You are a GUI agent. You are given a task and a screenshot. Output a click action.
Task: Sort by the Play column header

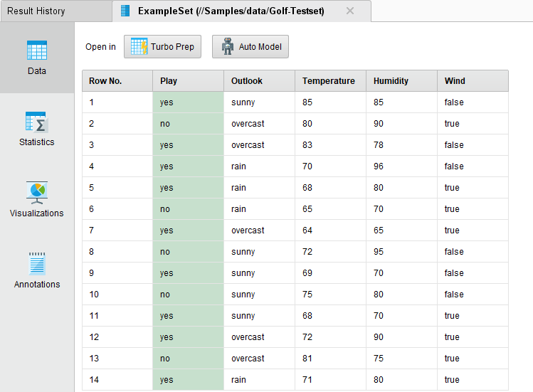188,81
